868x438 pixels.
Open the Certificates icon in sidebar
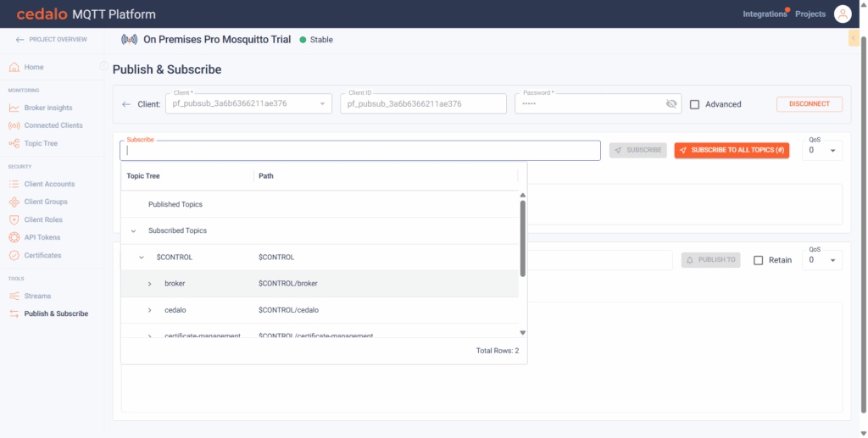pos(14,255)
